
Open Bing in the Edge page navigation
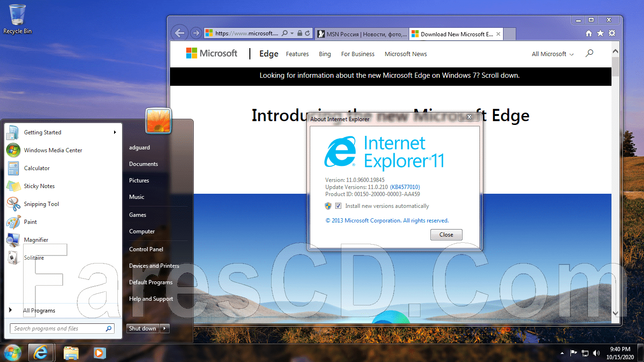coord(325,54)
